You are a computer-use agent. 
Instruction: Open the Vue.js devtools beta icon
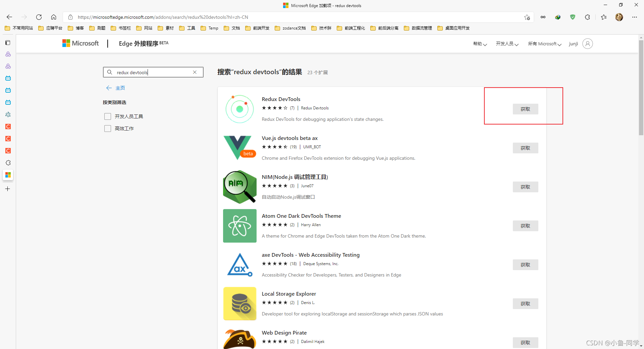(x=239, y=148)
